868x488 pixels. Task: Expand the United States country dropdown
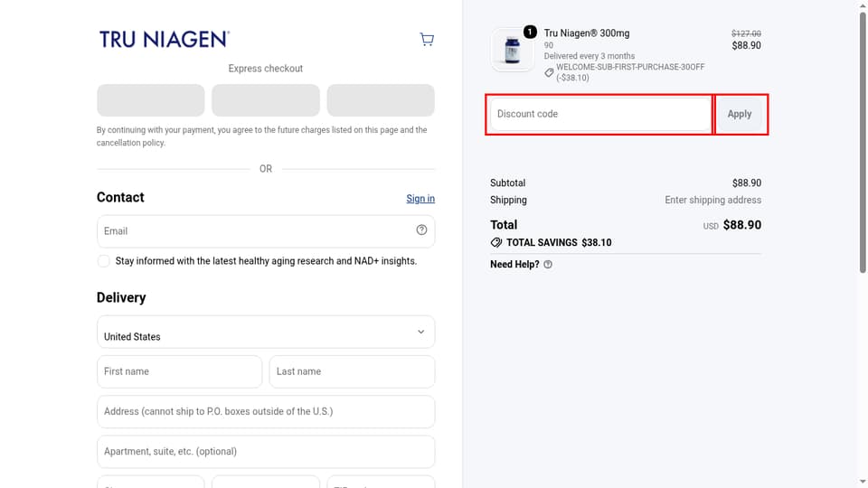click(x=266, y=332)
